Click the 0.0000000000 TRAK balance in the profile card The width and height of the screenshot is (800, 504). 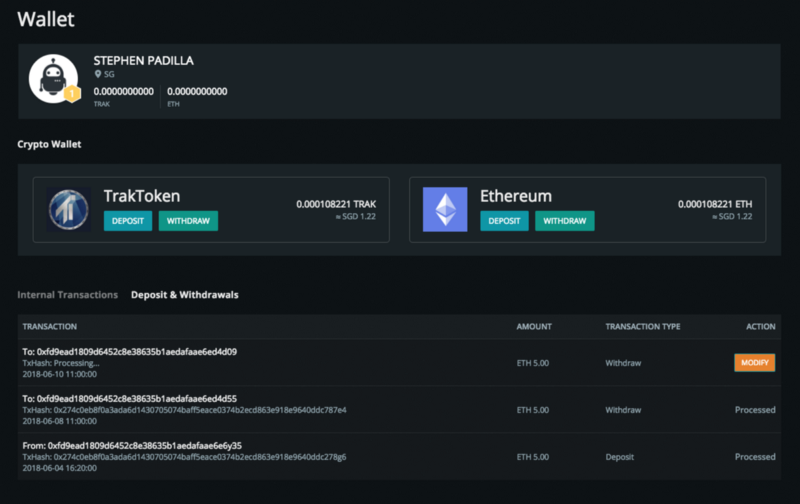point(123,91)
